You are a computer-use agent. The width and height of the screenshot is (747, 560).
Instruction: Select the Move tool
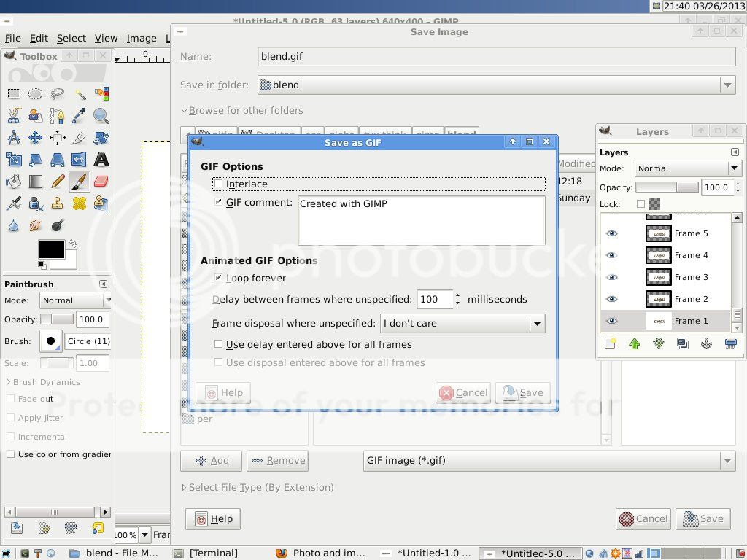(x=35, y=138)
